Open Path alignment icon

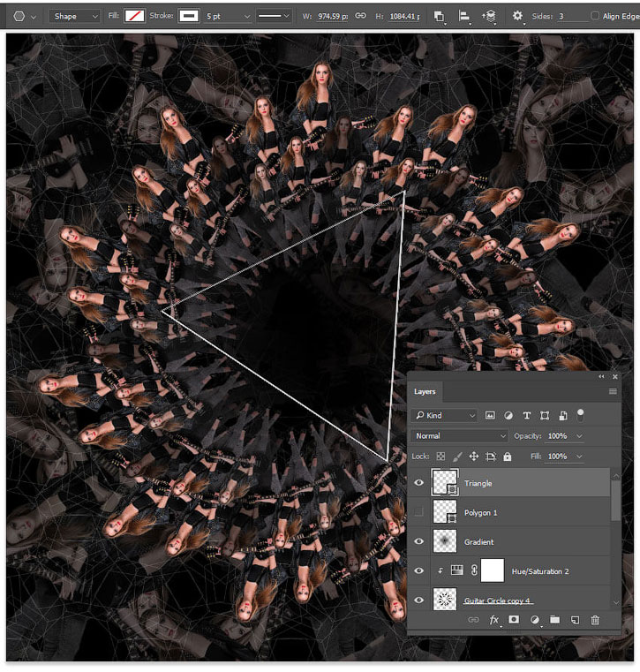464,16
